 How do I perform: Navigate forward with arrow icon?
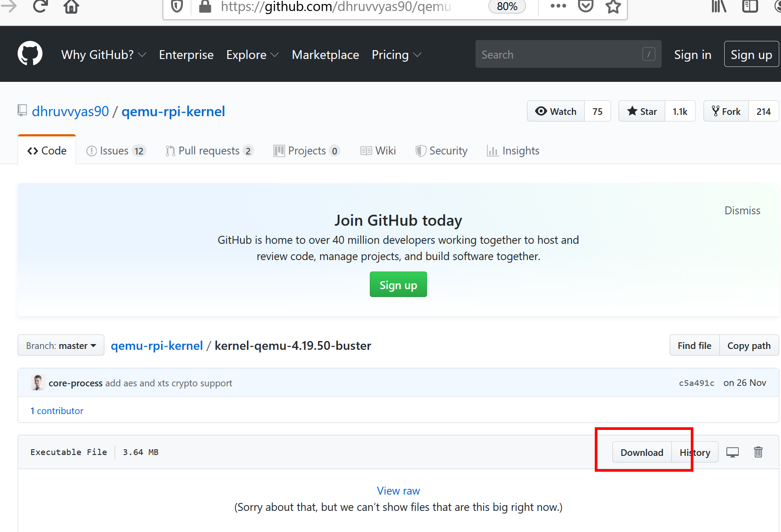(x=9, y=6)
